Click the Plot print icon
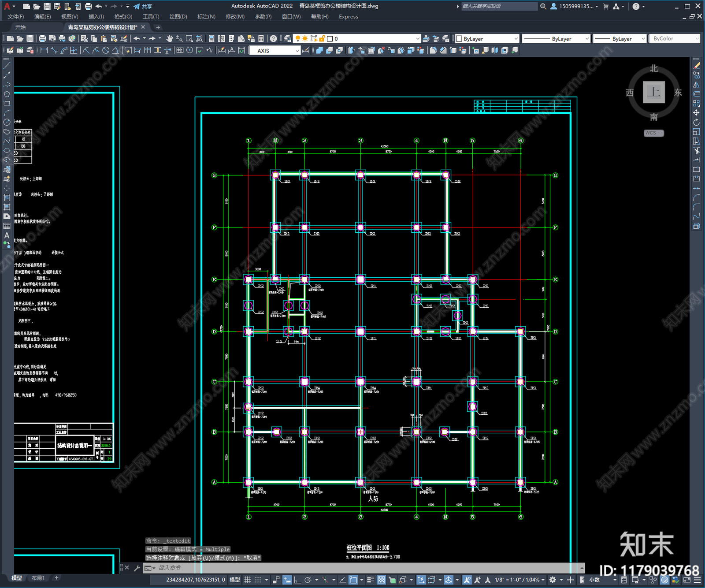 [x=42, y=39]
